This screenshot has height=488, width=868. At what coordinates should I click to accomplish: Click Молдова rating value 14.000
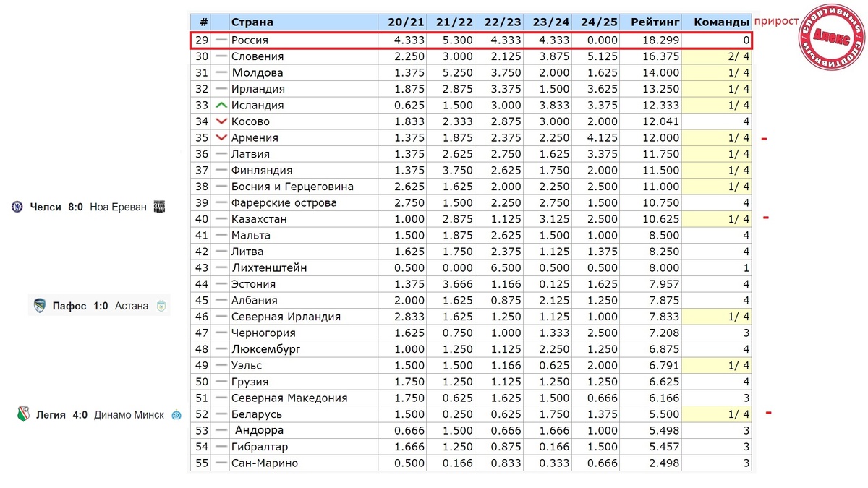coord(662,72)
